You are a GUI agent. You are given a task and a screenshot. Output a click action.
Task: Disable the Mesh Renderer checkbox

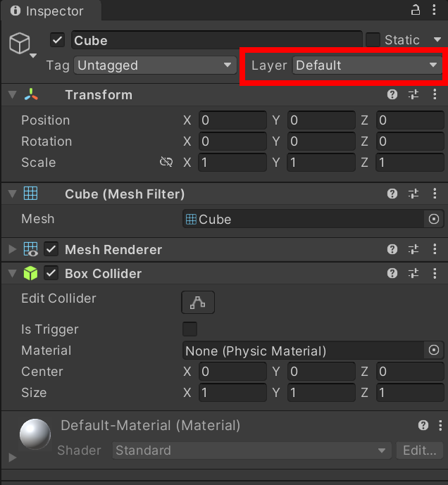(51, 249)
